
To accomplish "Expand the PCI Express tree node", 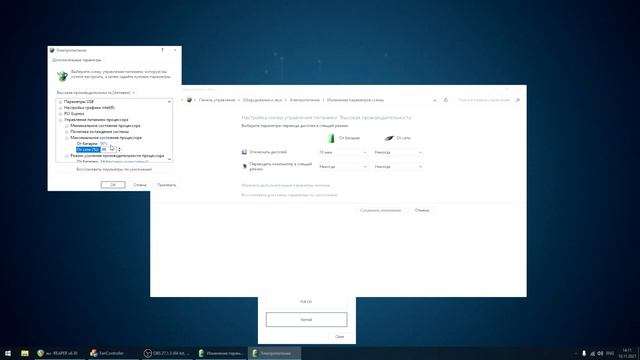I will [60, 114].
